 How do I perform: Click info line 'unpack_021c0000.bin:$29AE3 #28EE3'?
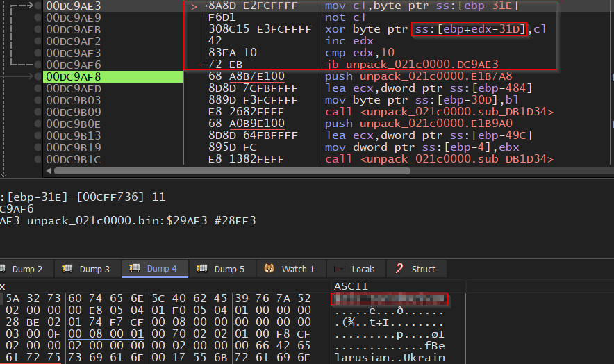click(142, 221)
